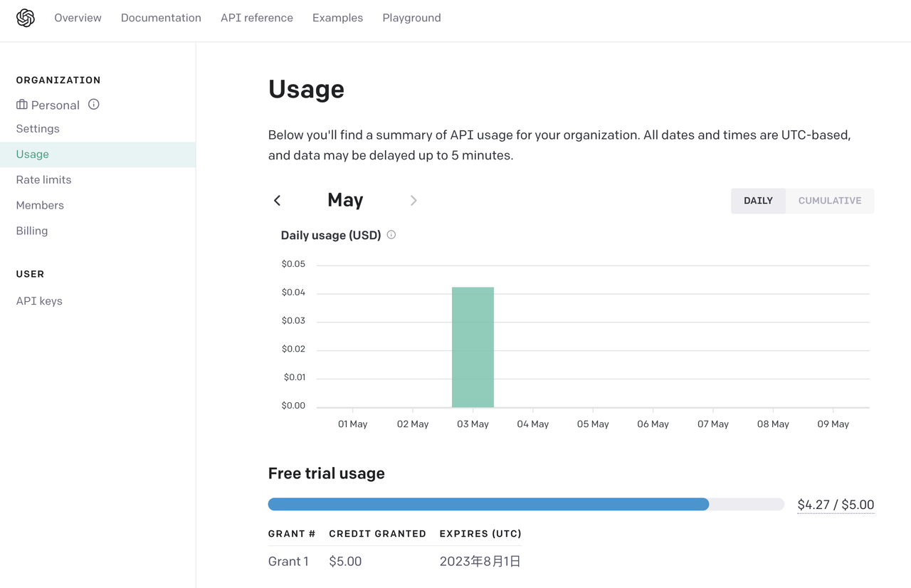The height and width of the screenshot is (588, 911).
Task: Switch chart to Daily view
Action: (x=758, y=201)
